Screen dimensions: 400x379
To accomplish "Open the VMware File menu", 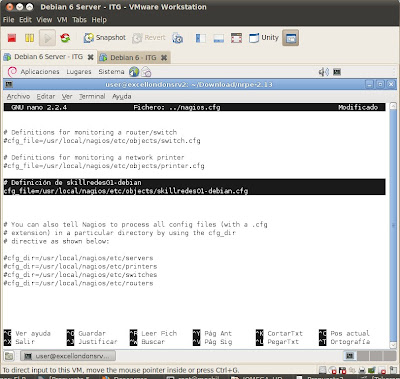I will point(8,20).
